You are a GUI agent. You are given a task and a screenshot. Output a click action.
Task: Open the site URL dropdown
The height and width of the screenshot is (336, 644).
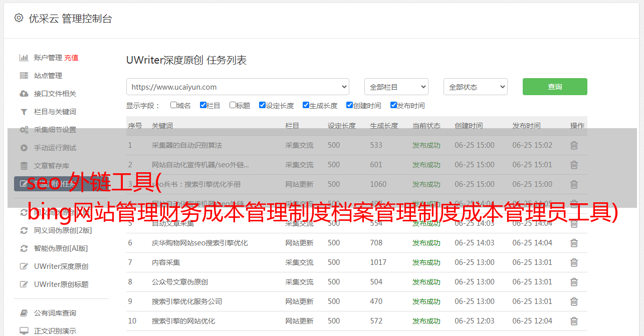pyautogui.click(x=238, y=87)
